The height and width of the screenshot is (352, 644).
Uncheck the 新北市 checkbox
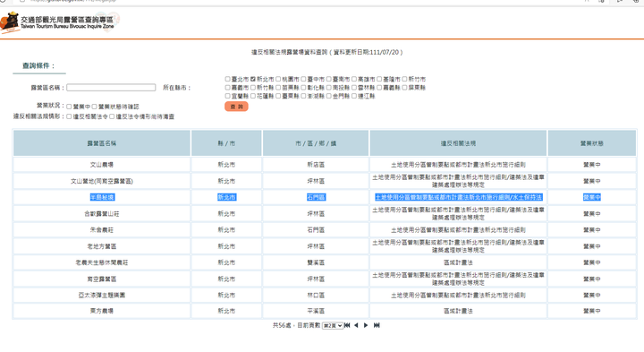point(253,79)
